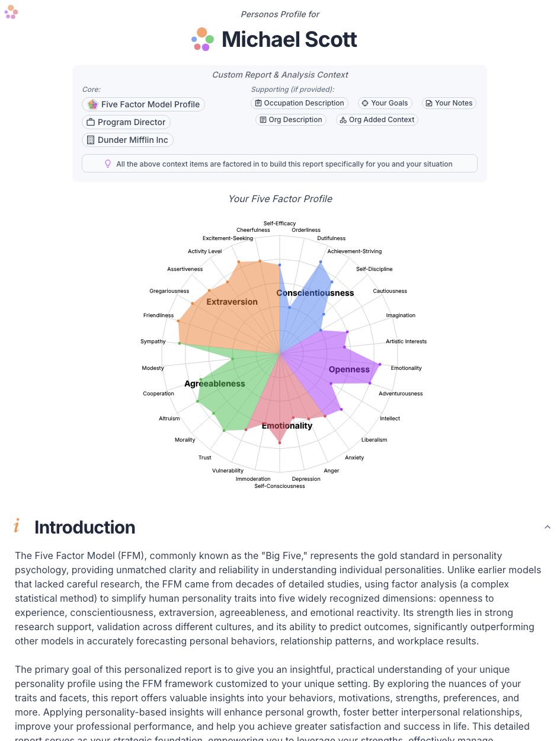Click the shapes icon on Org Added Context
This screenshot has width=560, height=741.
[343, 120]
